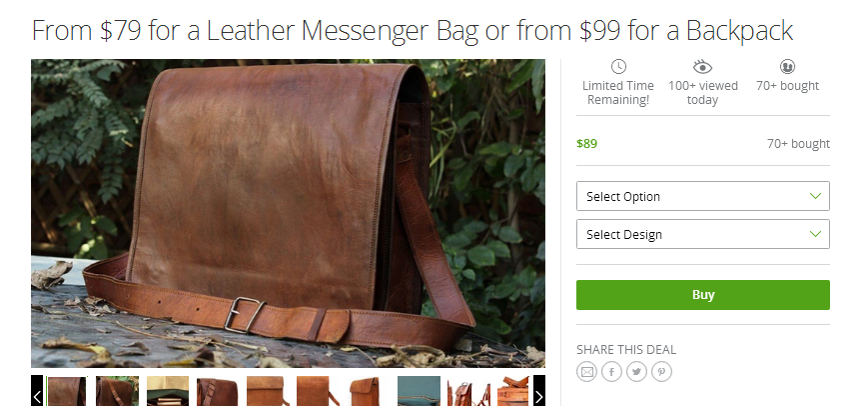
Task: Open the Select Option dropdown
Action: tap(703, 196)
